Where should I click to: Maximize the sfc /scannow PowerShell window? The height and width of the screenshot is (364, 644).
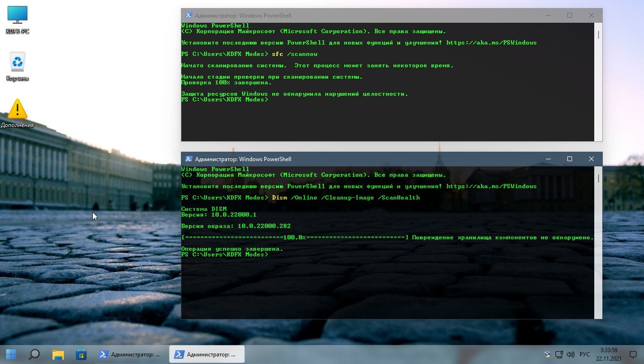[x=570, y=15]
